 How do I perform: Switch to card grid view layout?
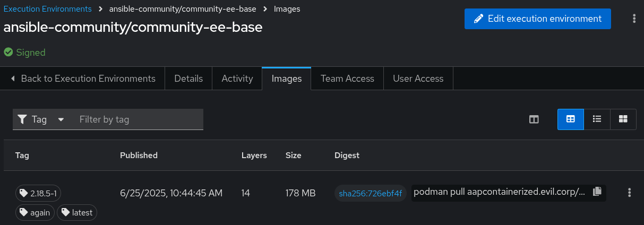click(623, 119)
